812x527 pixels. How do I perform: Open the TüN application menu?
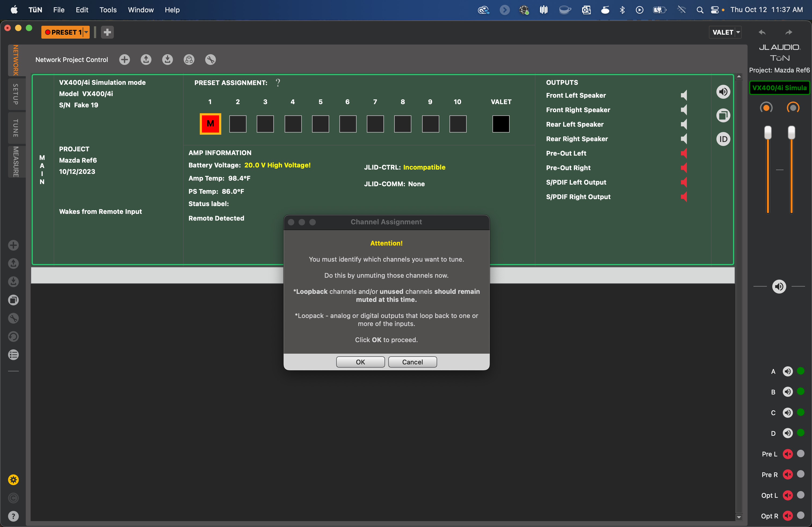[x=35, y=10]
